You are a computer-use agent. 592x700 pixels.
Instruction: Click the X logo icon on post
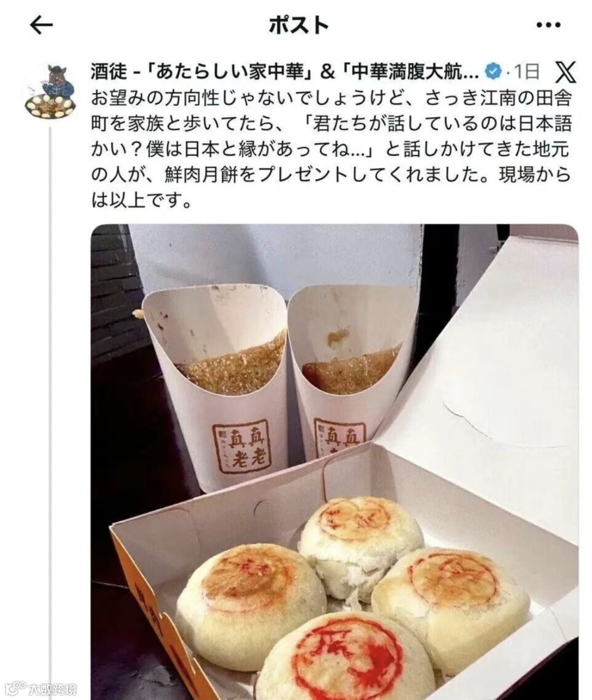click(x=565, y=71)
